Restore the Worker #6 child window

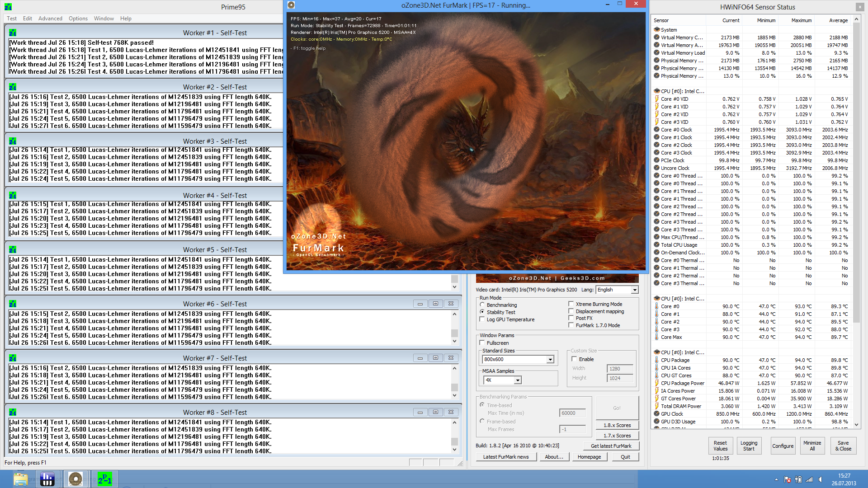(435, 304)
